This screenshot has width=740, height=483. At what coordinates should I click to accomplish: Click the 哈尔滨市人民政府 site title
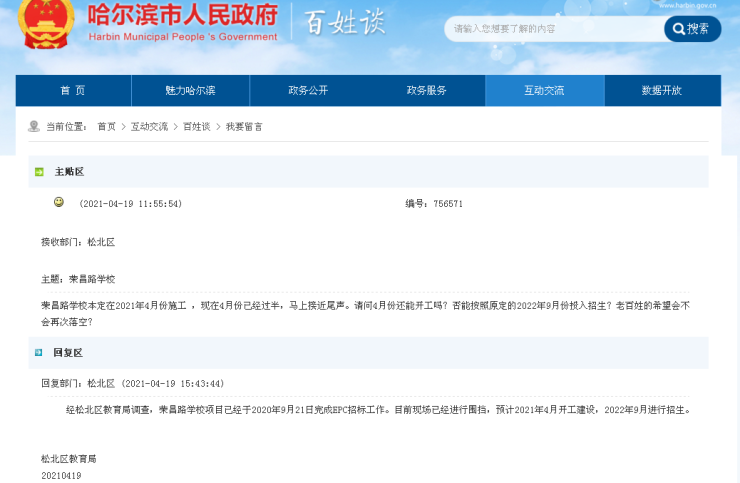coord(182,17)
